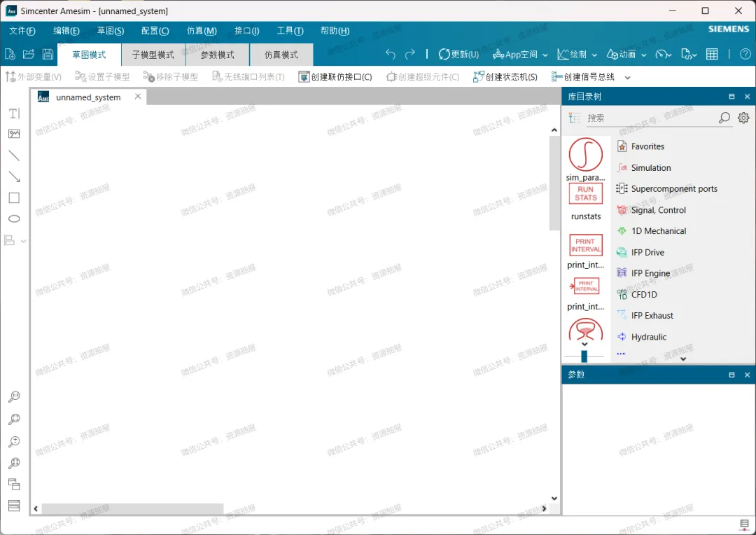Open the Hydraulic library
Image resolution: width=756 pixels, height=535 pixels.
(x=642, y=337)
